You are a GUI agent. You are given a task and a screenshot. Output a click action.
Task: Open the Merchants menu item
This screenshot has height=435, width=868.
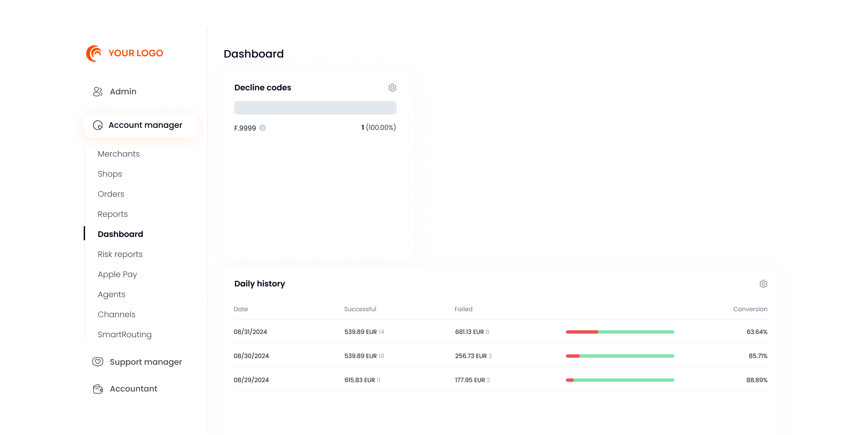point(119,154)
